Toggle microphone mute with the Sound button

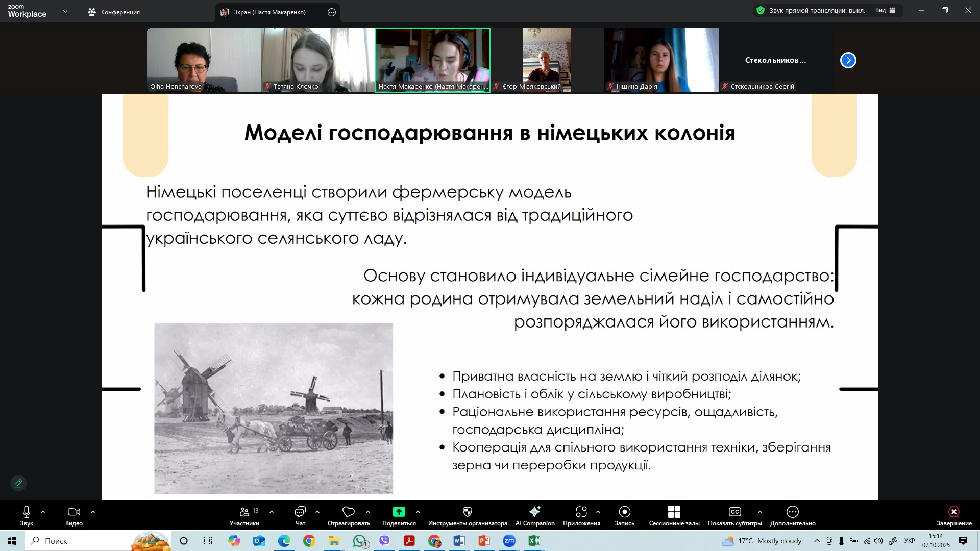tap(27, 512)
